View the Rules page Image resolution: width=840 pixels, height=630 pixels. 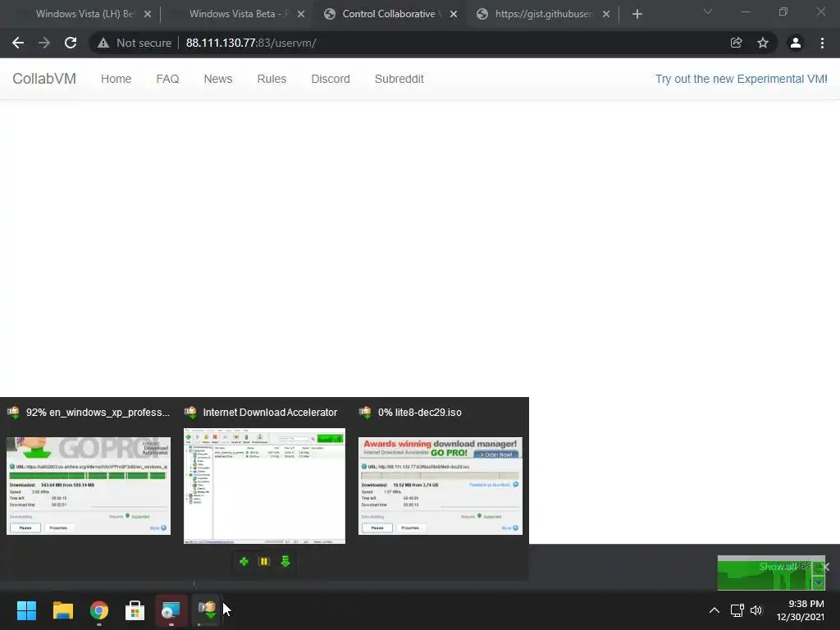(x=272, y=79)
